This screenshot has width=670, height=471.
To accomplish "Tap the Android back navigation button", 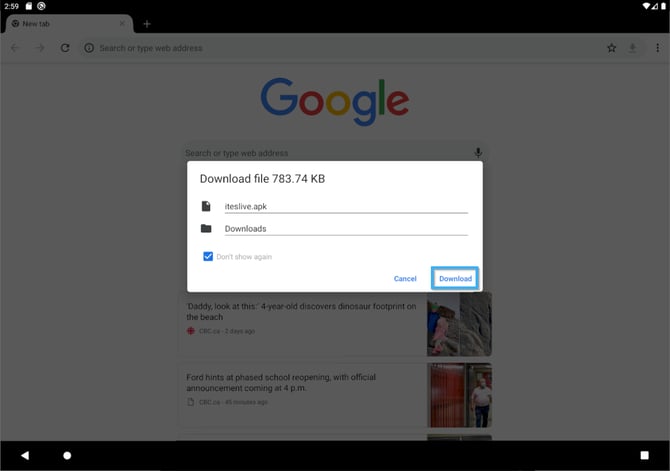I will tap(25, 455).
